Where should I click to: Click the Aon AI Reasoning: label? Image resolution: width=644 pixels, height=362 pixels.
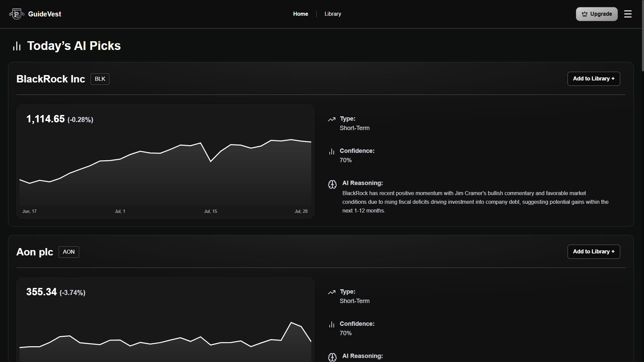click(x=363, y=356)
